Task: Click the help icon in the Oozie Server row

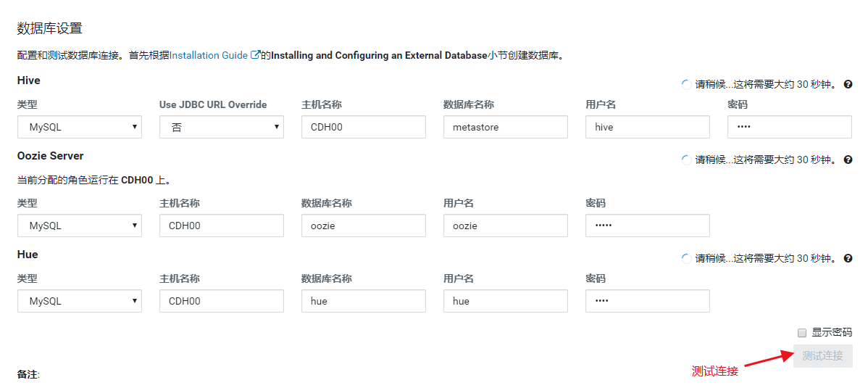Action: click(848, 160)
